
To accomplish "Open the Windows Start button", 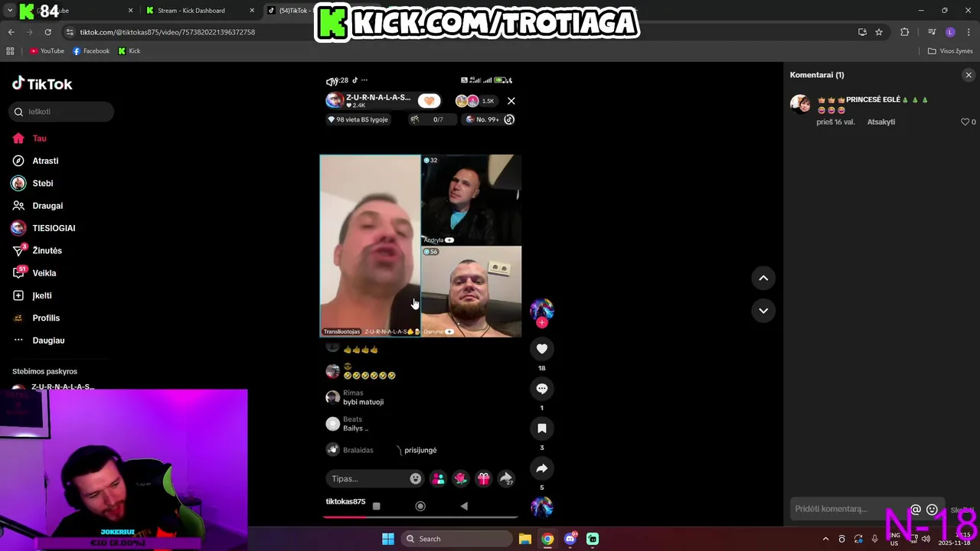I will click(388, 539).
